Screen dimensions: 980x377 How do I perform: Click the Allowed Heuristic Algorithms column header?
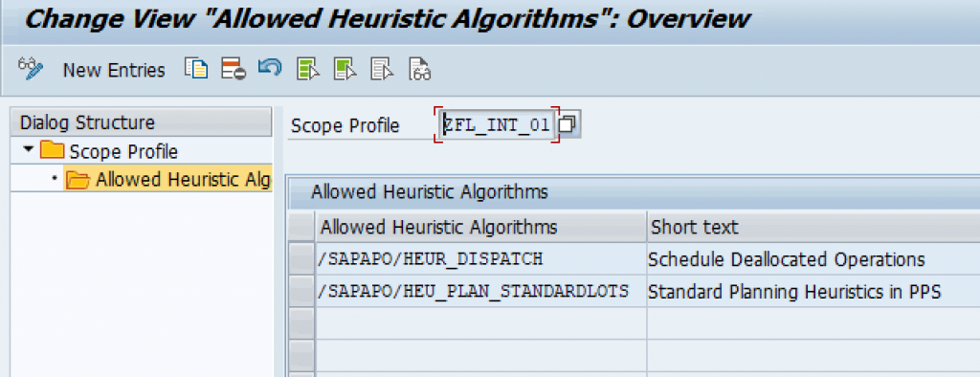[480, 227]
